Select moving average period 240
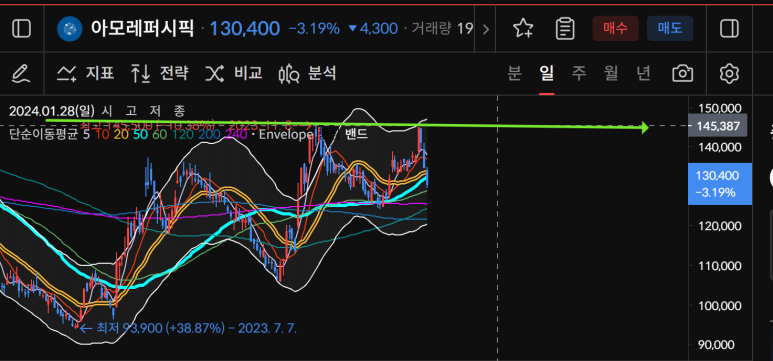The width and height of the screenshot is (773, 361). (235, 134)
